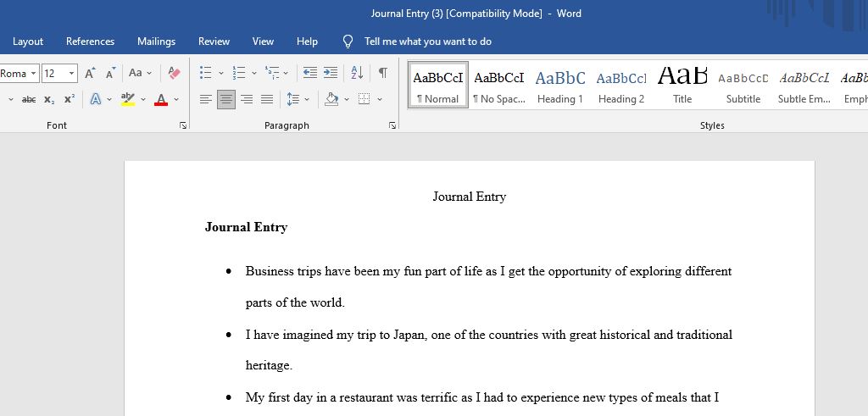This screenshot has height=416, width=868.
Task: Align text left
Action: [205, 100]
